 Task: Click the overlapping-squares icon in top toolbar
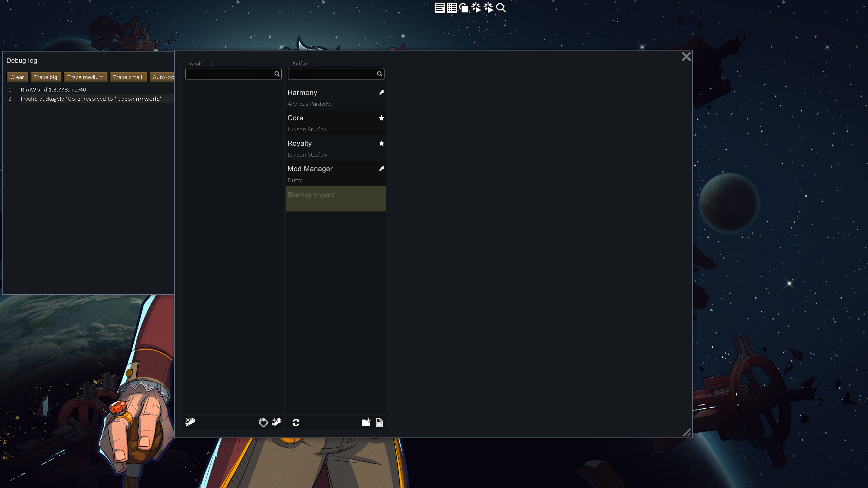click(464, 8)
